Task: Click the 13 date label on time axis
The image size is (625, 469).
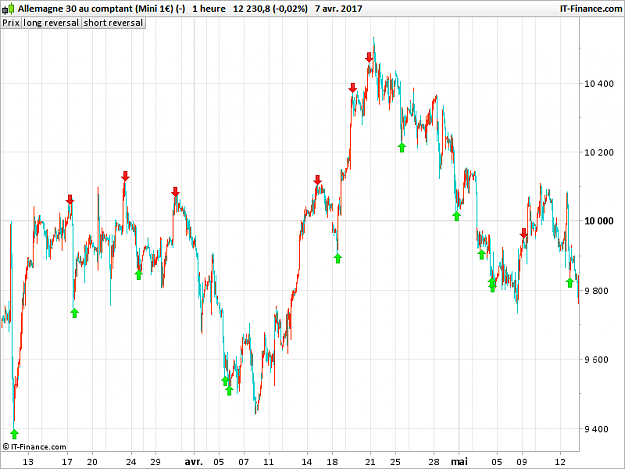Action: [x=28, y=462]
